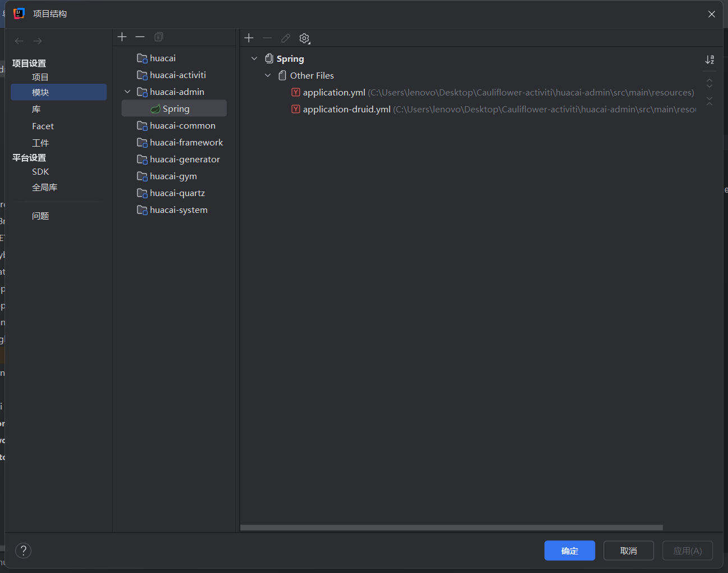Collapse the Spring root tree node
This screenshot has height=573, width=728.
(x=254, y=58)
